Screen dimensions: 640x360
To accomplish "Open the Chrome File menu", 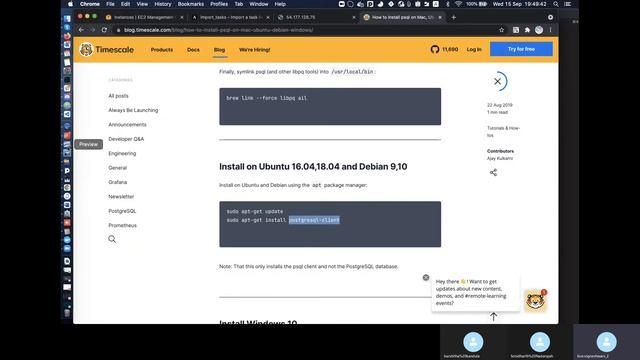I will tap(110, 4).
